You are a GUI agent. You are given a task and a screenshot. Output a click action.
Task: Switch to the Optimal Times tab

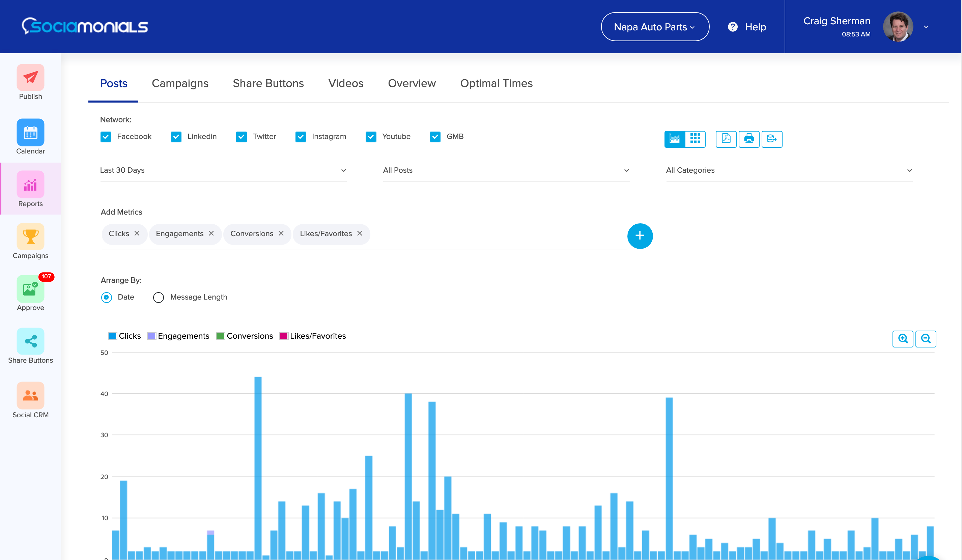click(496, 83)
